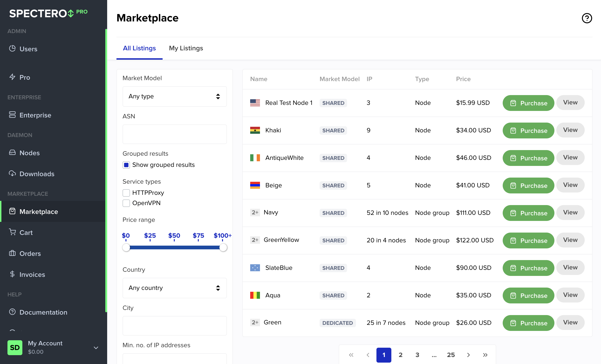
Task: Click the right price range slider handle
Action: click(x=223, y=248)
